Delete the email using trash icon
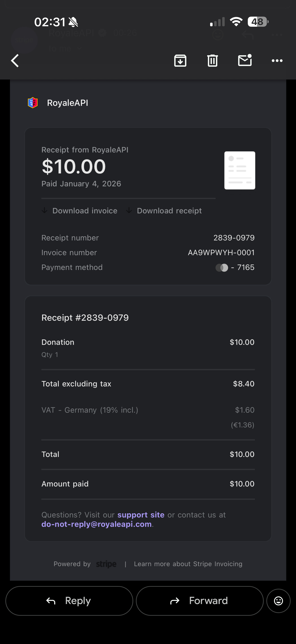The image size is (296, 644). pyautogui.click(x=212, y=61)
